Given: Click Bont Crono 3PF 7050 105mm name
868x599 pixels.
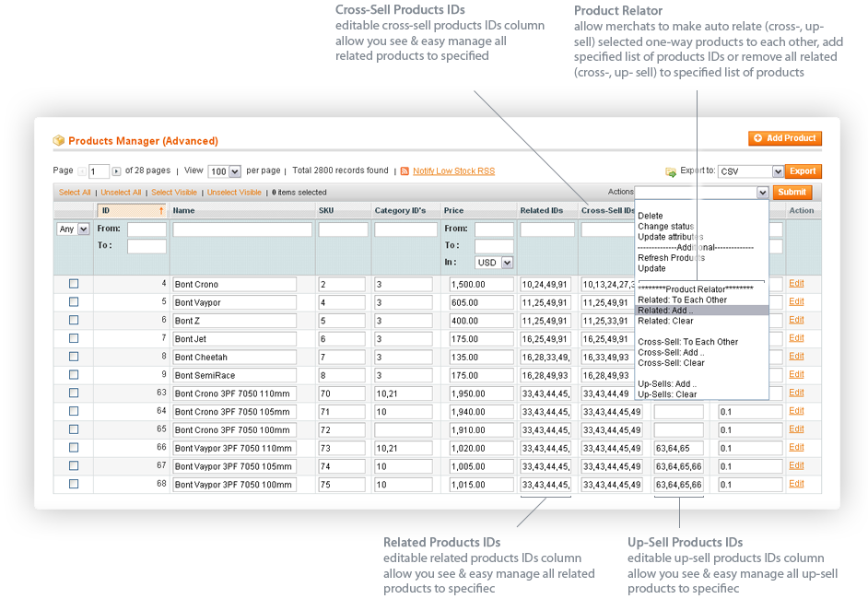Looking at the screenshot, I should [234, 412].
